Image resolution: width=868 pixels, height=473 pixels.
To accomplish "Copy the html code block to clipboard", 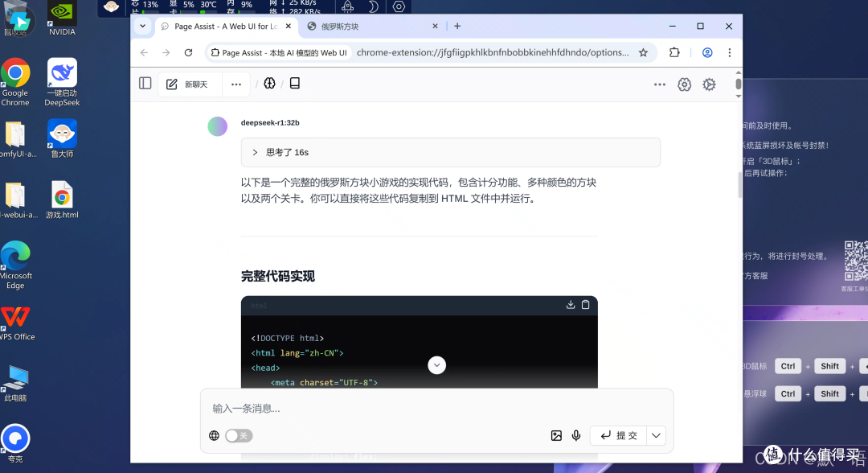I will pos(585,305).
